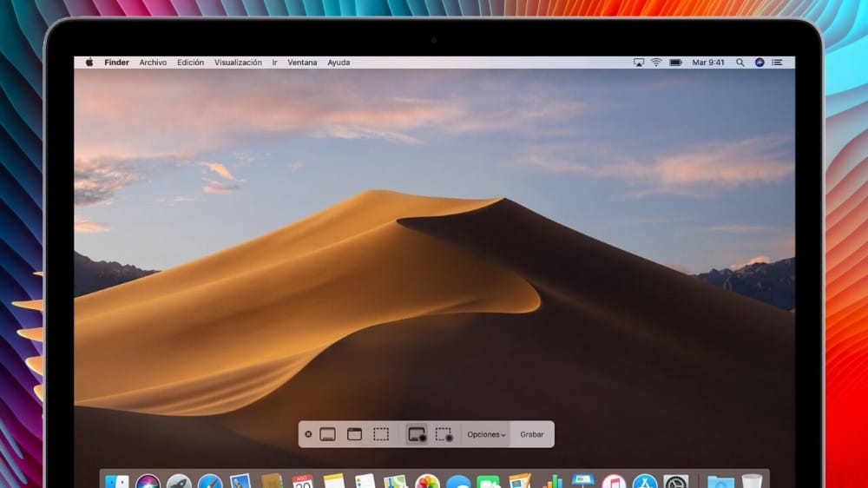Select the capture selected portion tool
The width and height of the screenshot is (868, 488).
(381, 434)
